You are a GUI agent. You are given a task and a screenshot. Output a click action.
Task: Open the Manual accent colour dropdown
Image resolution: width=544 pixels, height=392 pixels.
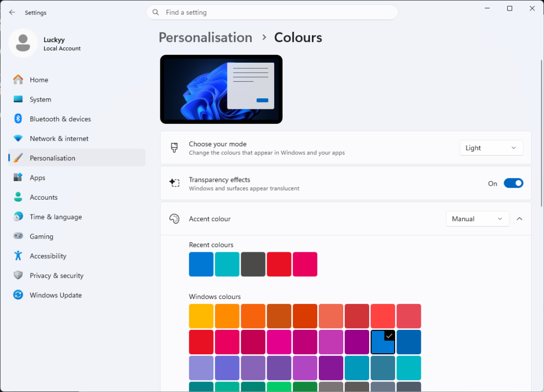point(478,219)
